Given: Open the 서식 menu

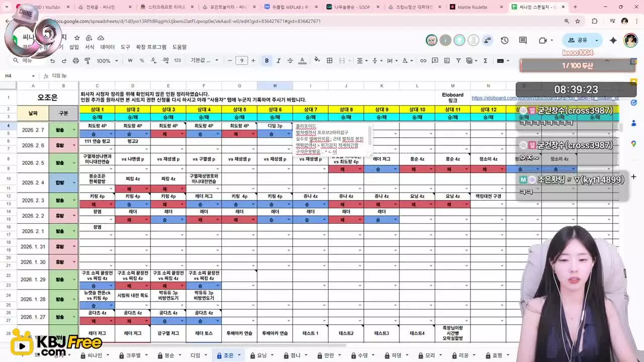Looking at the screenshot, I should (x=90, y=47).
